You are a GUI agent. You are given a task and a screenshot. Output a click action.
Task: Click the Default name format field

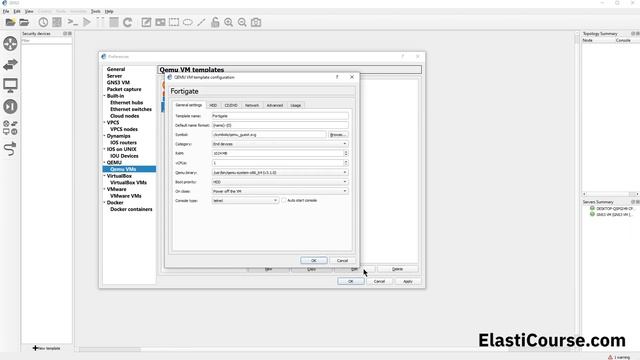tap(280, 125)
